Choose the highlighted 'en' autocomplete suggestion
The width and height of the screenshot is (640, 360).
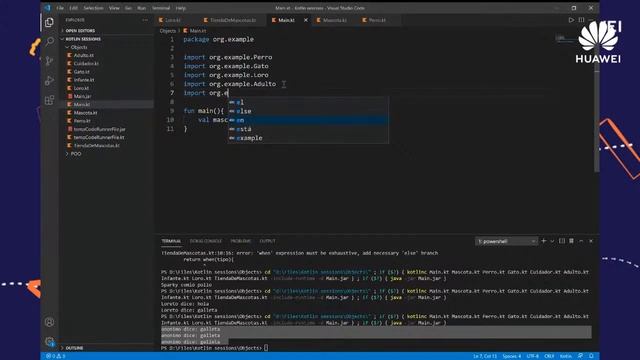[x=308, y=120]
